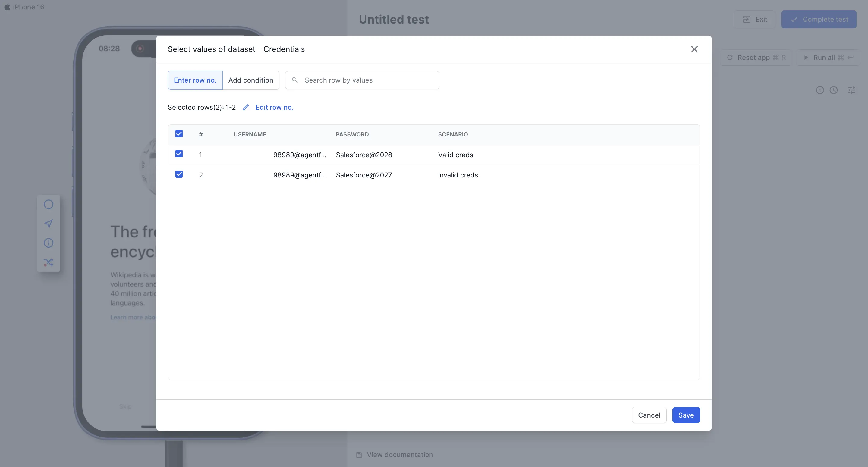Click Complete test button

point(819,19)
